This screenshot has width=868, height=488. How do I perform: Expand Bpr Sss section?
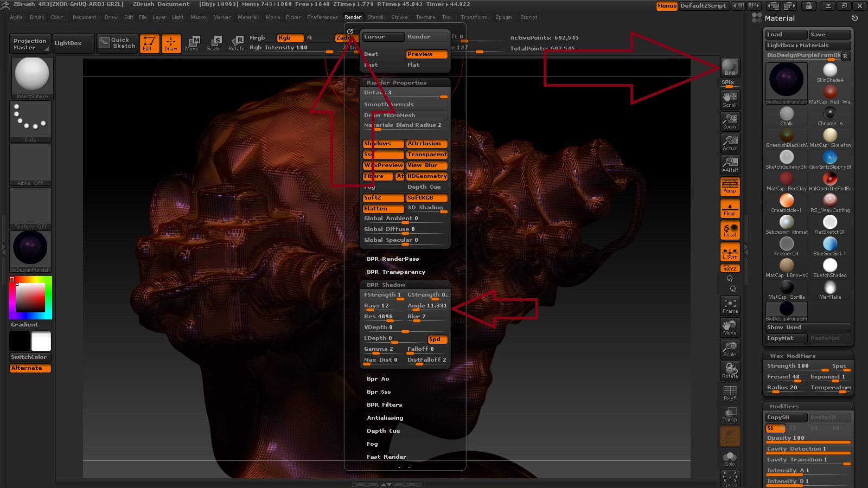tap(379, 392)
